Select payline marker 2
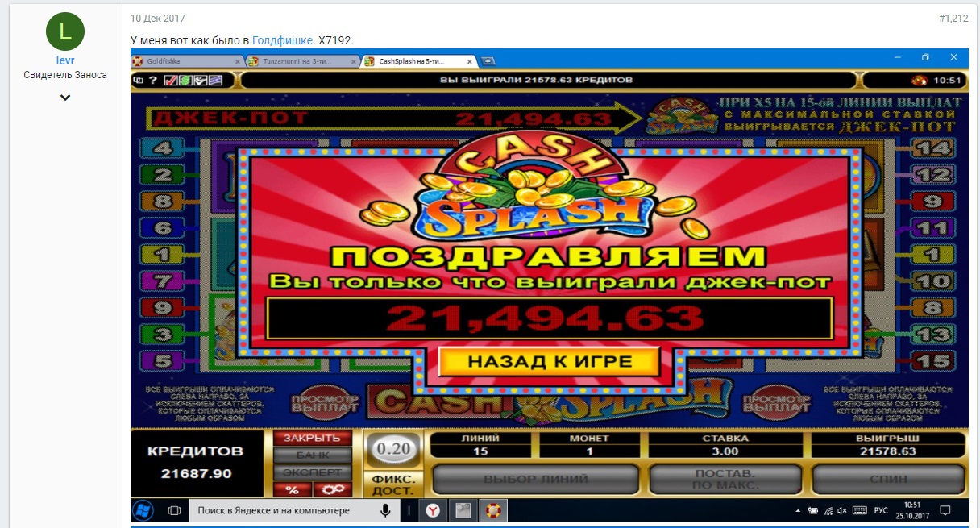Image resolution: width=980 pixels, height=528 pixels. tap(163, 175)
